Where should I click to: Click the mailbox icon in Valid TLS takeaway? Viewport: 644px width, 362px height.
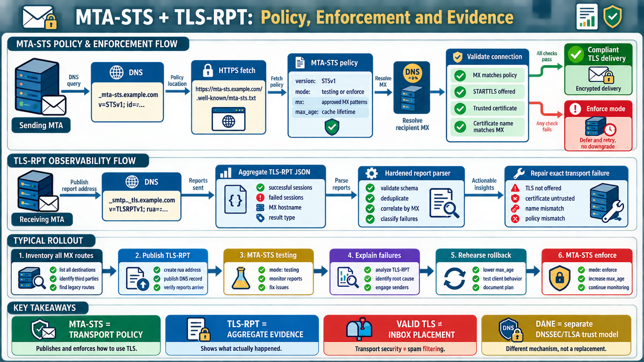pyautogui.click(x=359, y=329)
